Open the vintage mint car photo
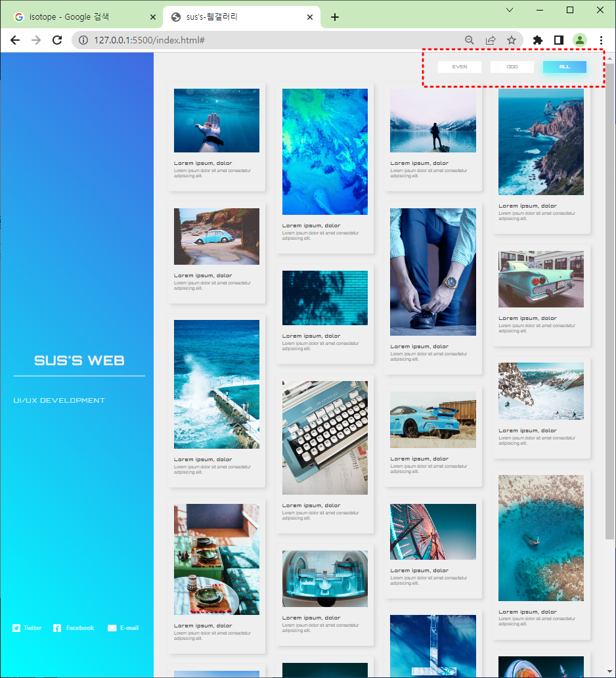The image size is (616, 678). (540, 279)
